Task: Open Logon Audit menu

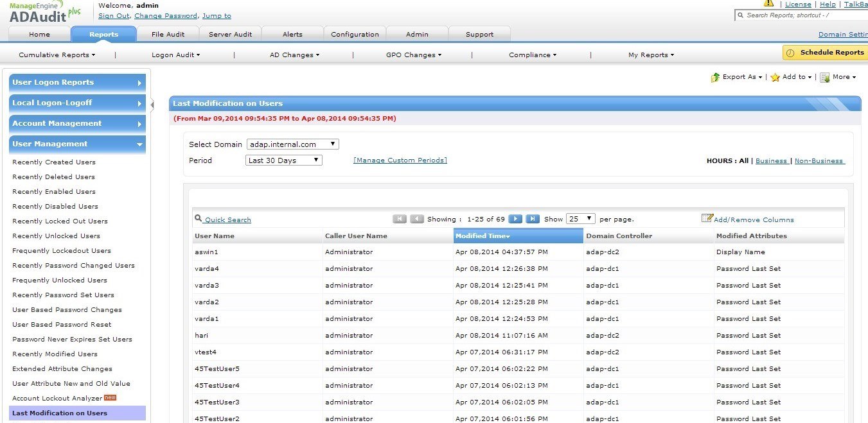Action: pos(175,55)
